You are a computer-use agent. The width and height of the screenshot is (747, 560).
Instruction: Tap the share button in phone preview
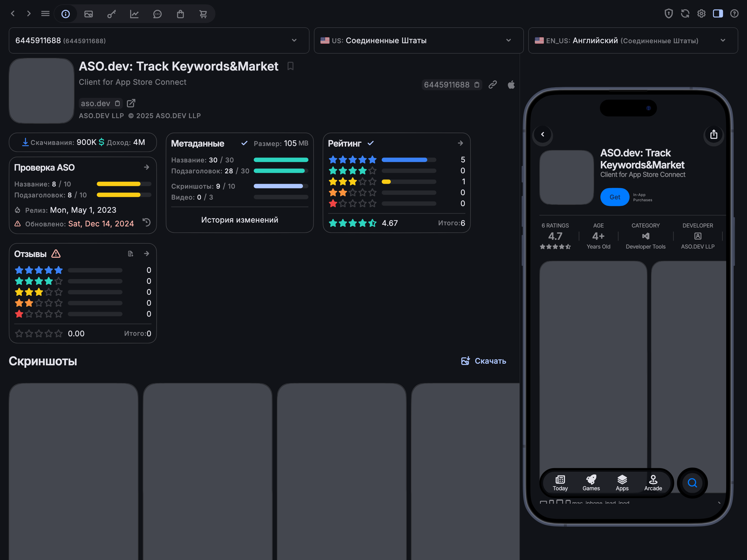[x=714, y=135]
